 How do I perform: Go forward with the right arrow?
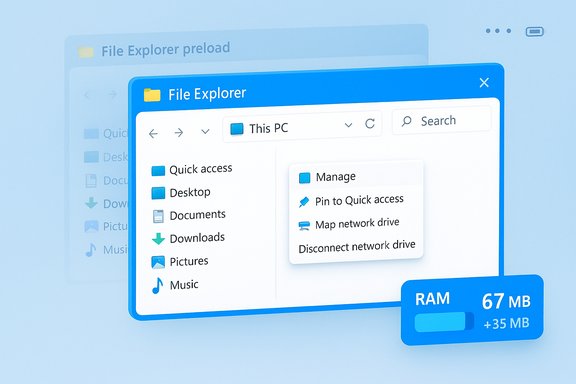pos(179,132)
